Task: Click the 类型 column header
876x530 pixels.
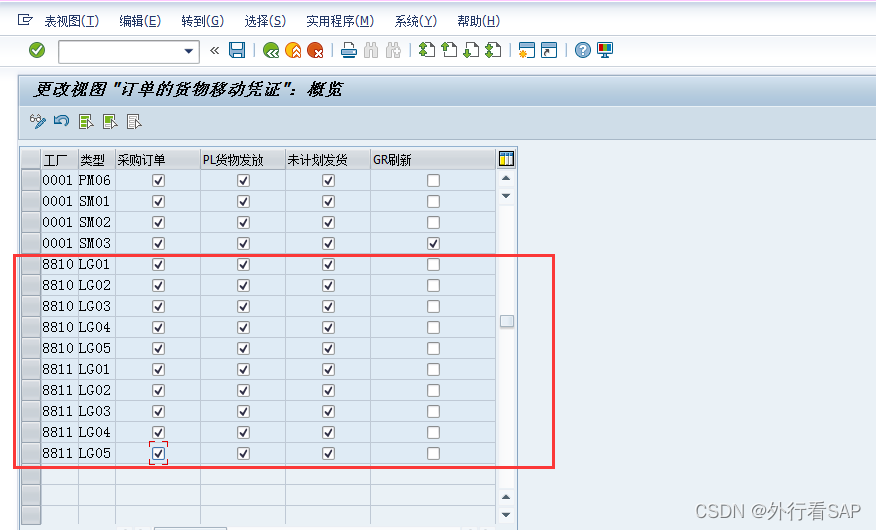Action: pyautogui.click(x=96, y=160)
